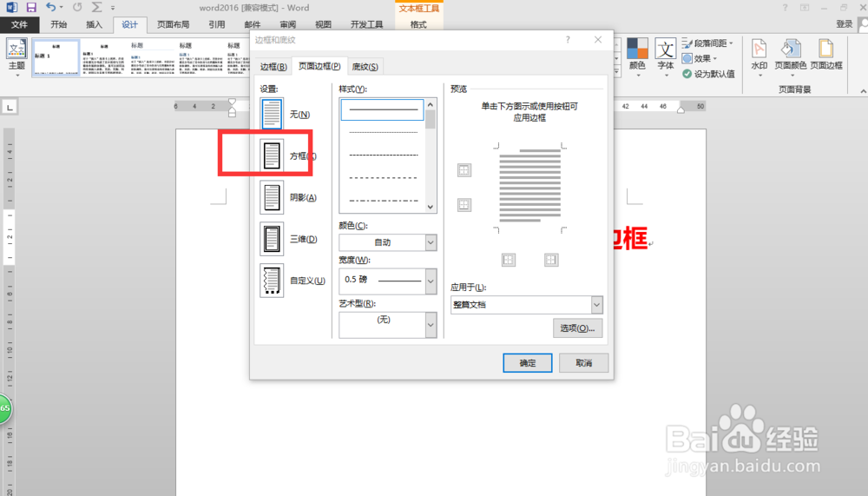Select the Custom (自定义) border setting icon

point(272,281)
